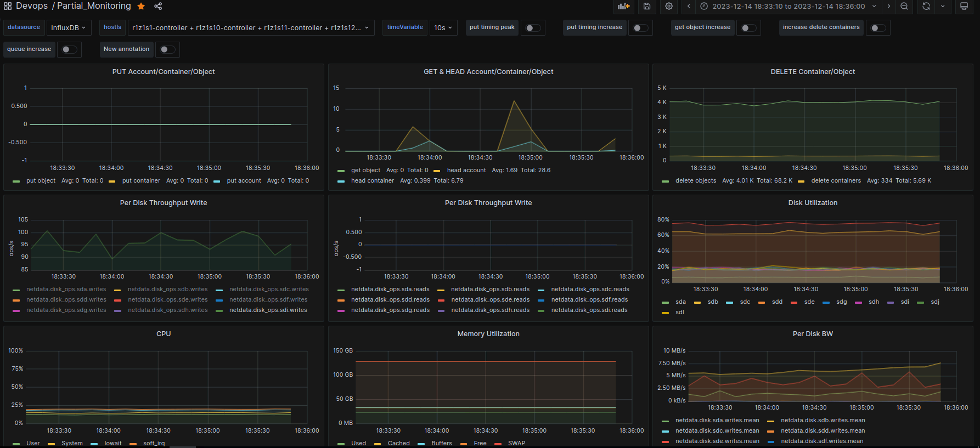Expand the timeVariable 10s dropdown
980x448 pixels.
pos(443,28)
